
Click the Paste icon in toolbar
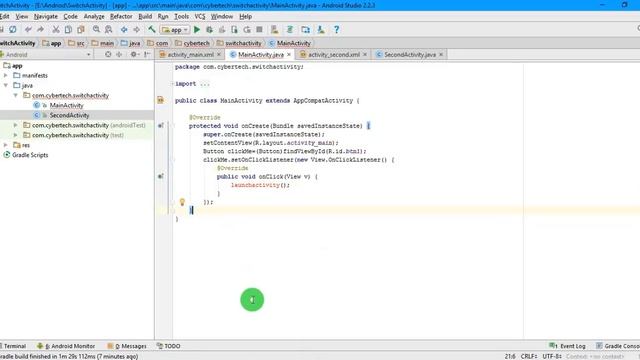81,29
